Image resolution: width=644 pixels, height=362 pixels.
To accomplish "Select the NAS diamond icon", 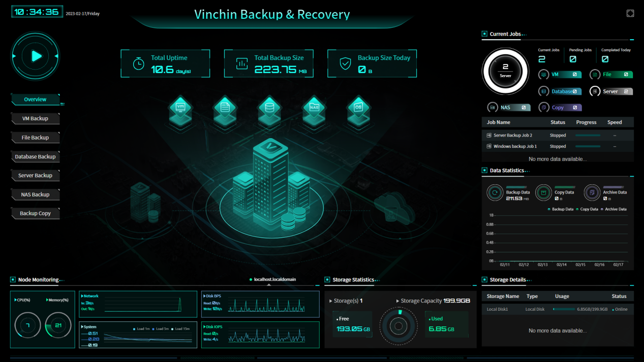I will point(314,108).
